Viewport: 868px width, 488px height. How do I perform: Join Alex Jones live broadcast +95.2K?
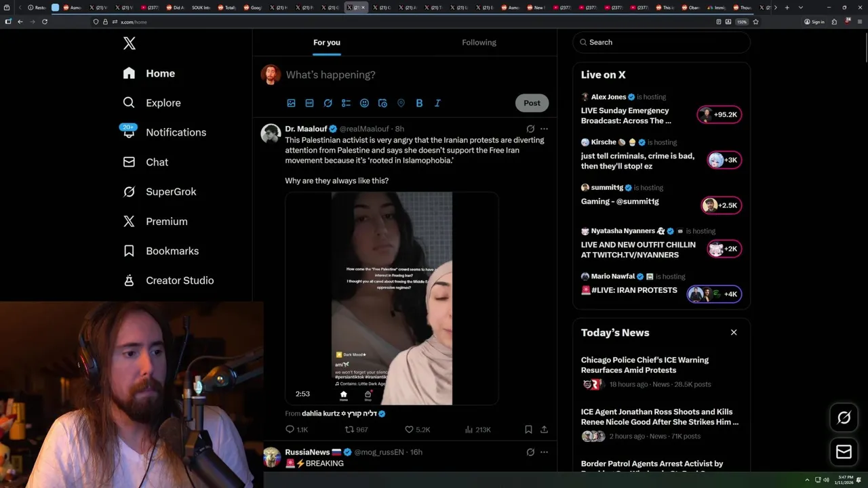pyautogui.click(x=719, y=115)
